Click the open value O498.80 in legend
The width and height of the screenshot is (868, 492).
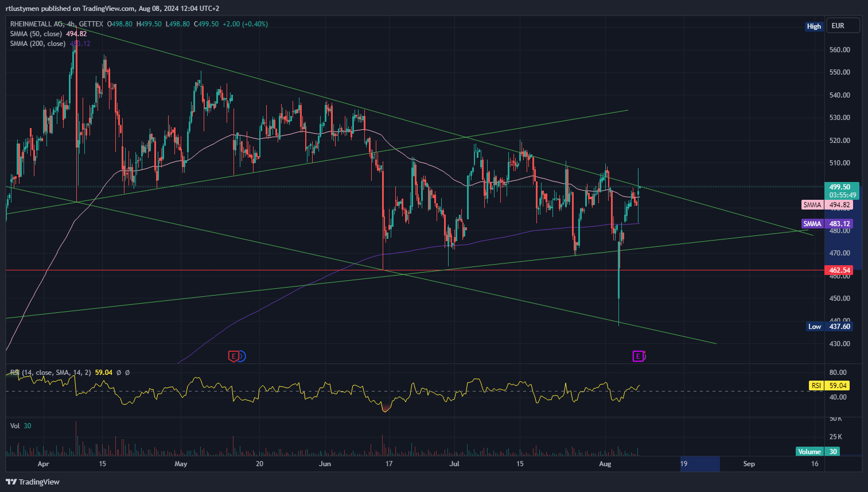(x=120, y=24)
